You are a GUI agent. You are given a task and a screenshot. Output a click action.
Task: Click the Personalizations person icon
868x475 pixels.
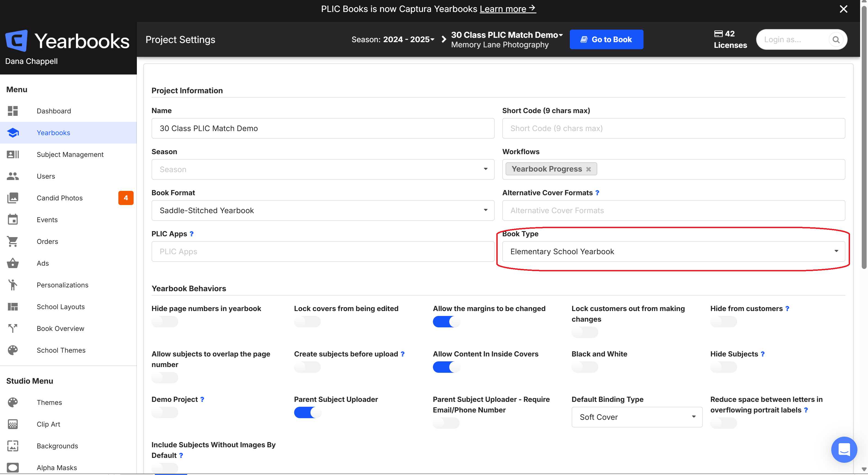coord(13,285)
